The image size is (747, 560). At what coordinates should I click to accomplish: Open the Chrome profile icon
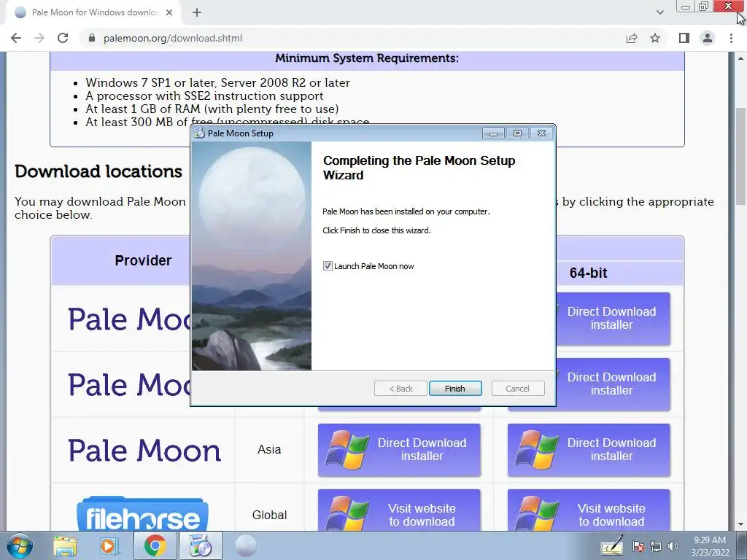pos(708,38)
